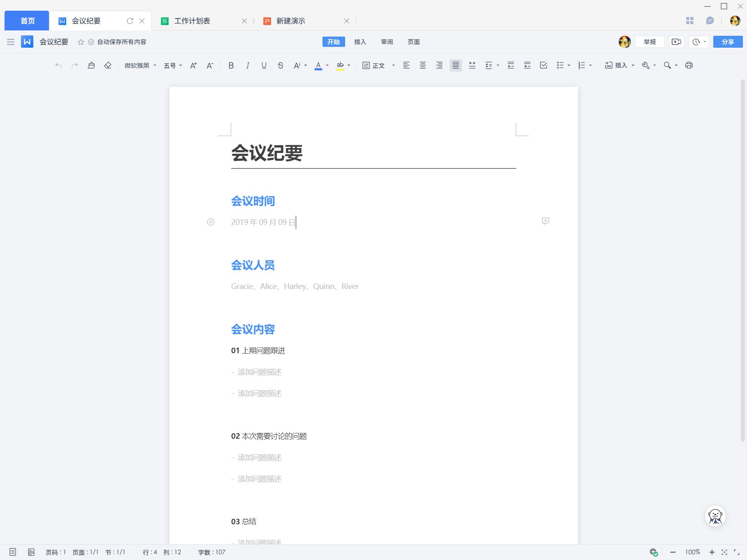The image size is (747, 560).
Task: Click the 举报 report button
Action: pos(650,42)
